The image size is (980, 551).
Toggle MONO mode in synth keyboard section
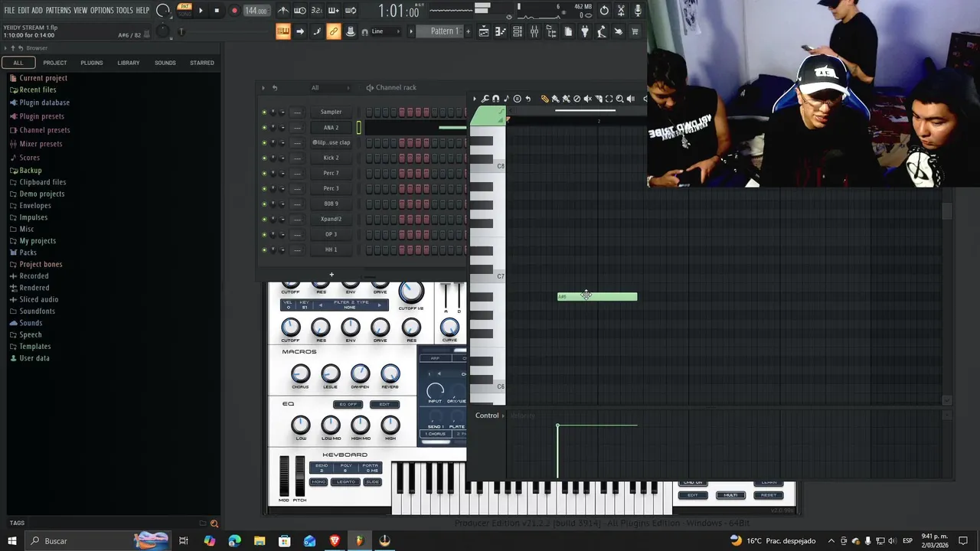(318, 481)
